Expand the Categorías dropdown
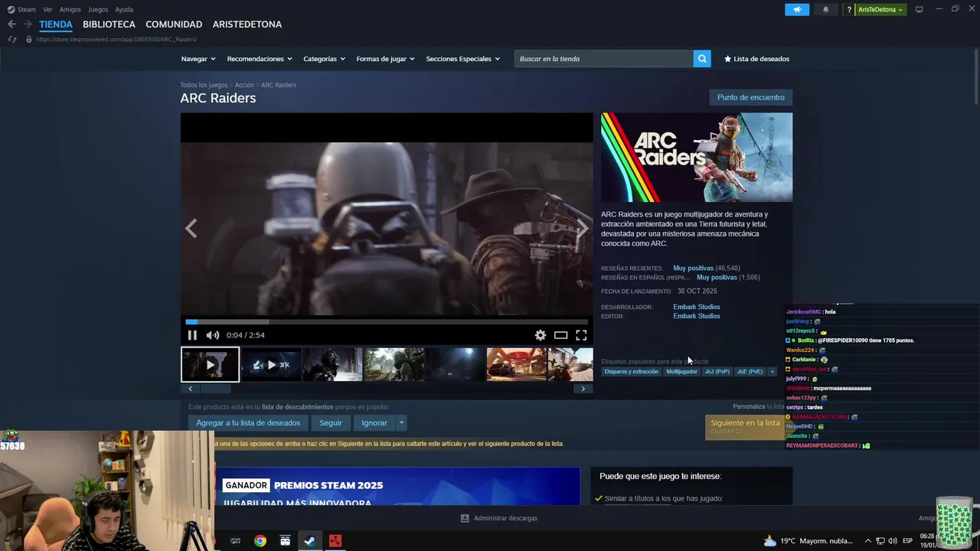The height and width of the screenshot is (551, 980). (x=324, y=59)
